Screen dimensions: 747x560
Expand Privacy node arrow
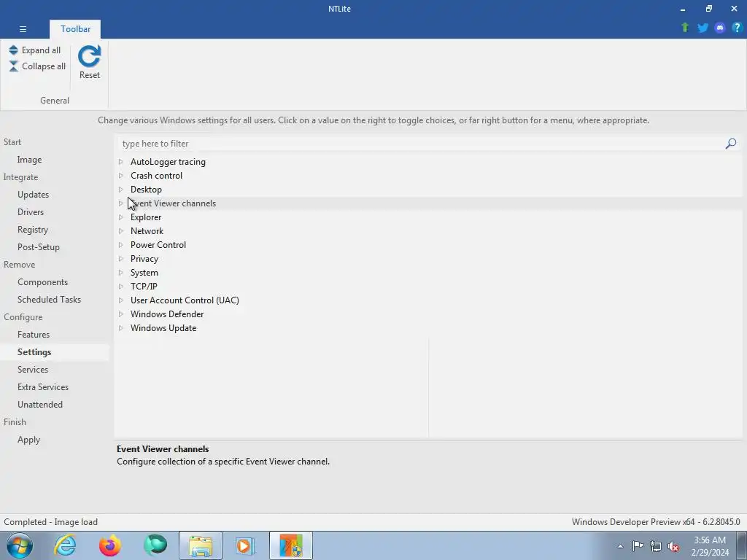[x=121, y=259]
